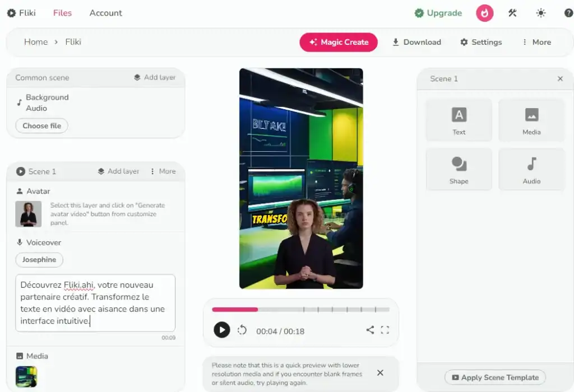Add an Audio layer
This screenshot has width=574, height=392.
click(531, 169)
